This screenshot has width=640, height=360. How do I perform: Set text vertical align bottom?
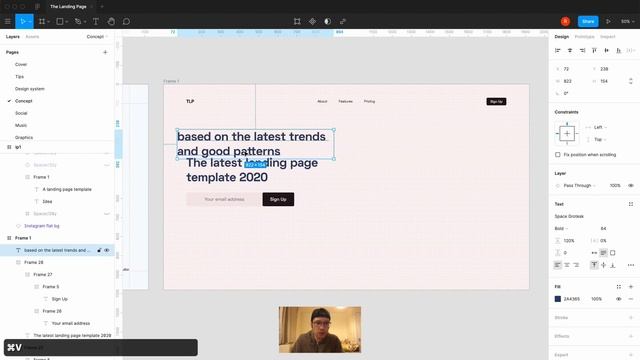point(613,265)
